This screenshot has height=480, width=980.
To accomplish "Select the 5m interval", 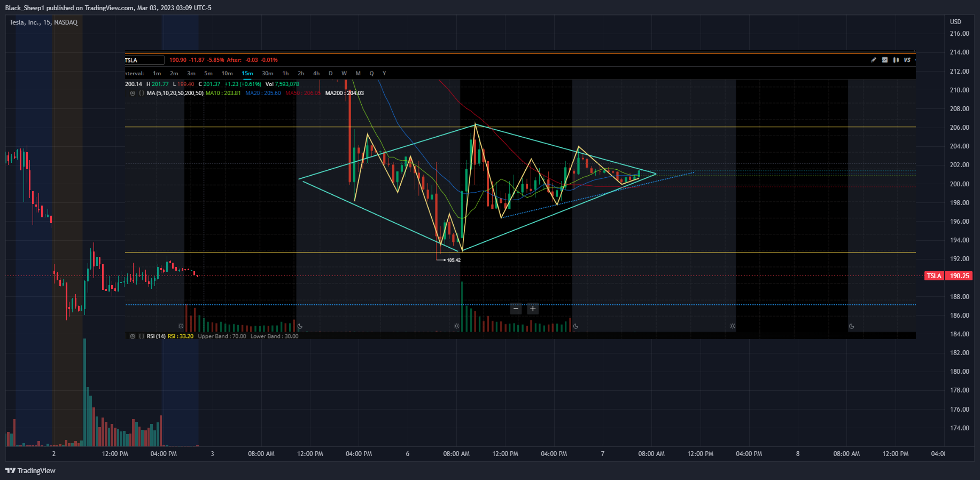I will [208, 74].
